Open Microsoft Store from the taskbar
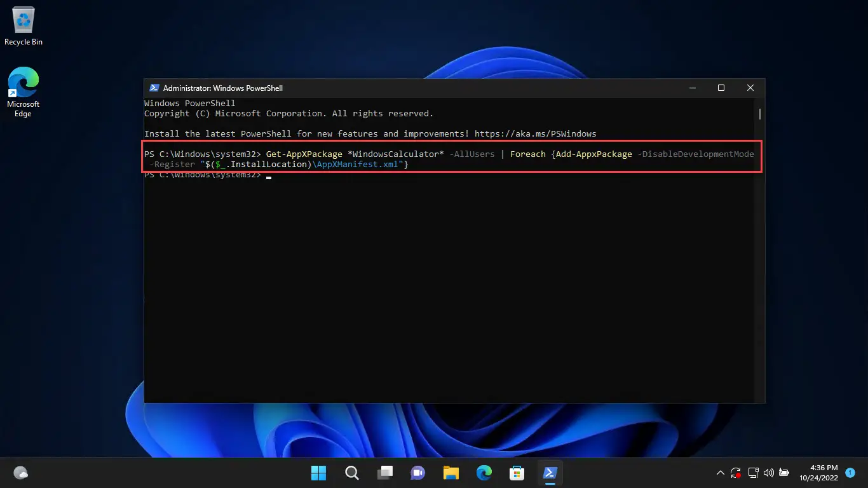This screenshot has height=488, width=868. 517,473
